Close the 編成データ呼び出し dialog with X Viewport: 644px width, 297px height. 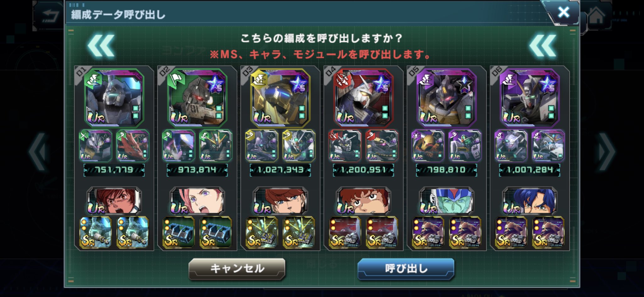(x=563, y=12)
